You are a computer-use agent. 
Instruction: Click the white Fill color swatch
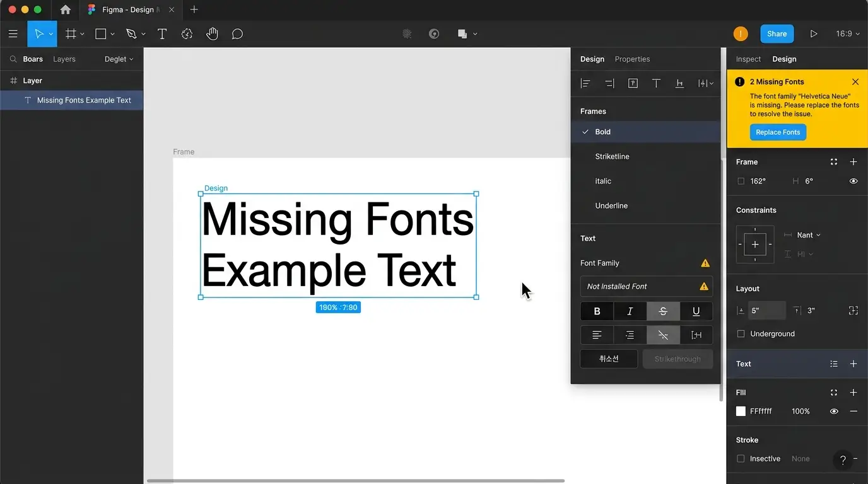(x=741, y=411)
